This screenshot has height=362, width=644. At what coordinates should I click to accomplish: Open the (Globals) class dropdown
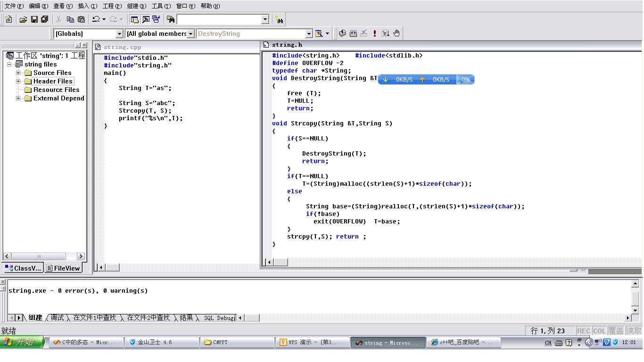[119, 33]
